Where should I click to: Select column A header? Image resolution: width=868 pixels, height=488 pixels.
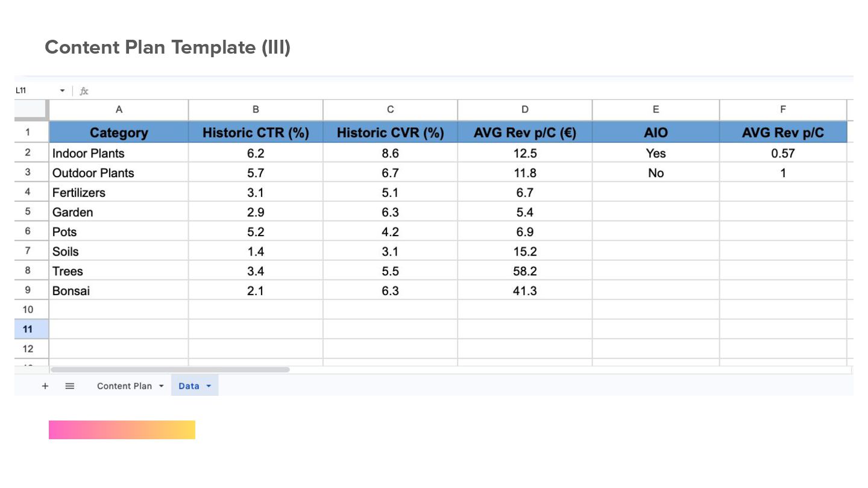119,110
